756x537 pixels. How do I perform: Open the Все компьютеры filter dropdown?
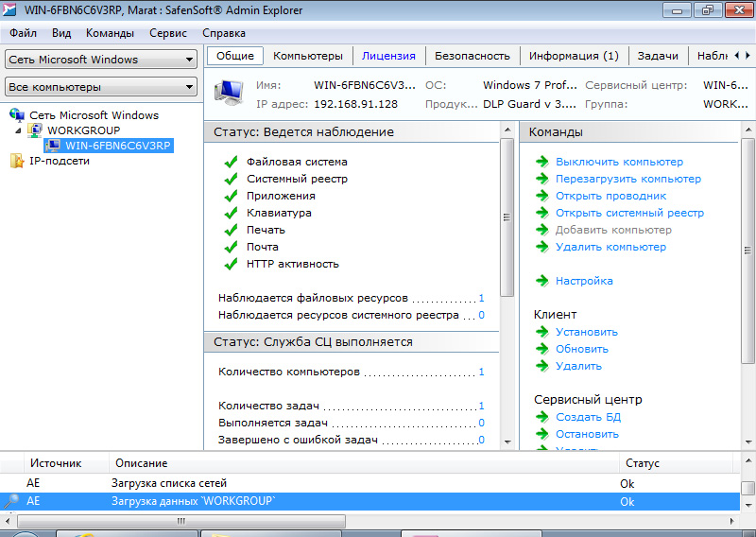[x=101, y=87]
